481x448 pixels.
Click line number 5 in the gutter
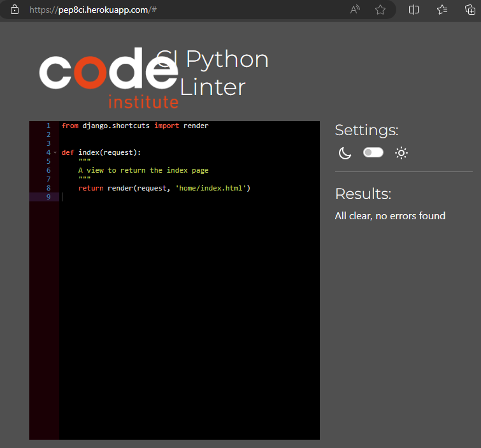click(48, 161)
